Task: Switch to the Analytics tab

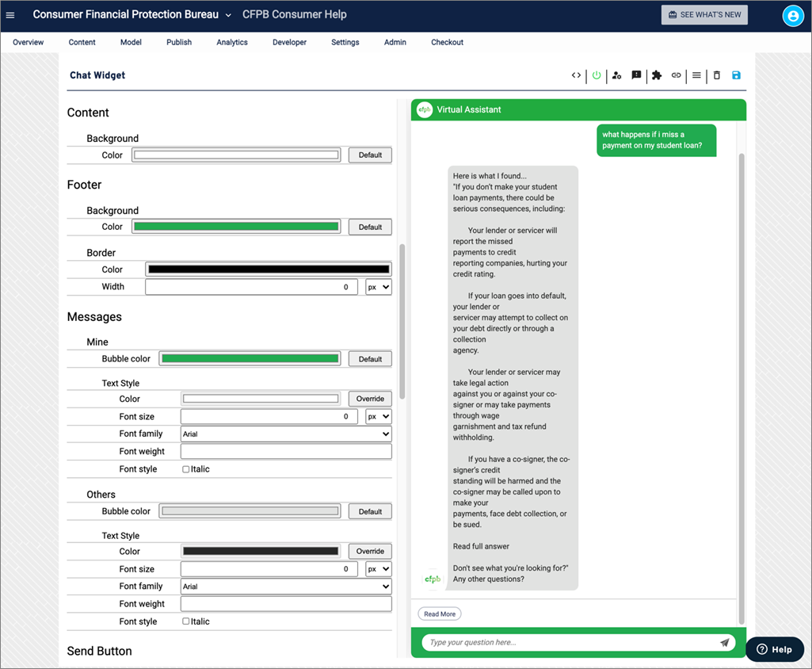Action: pos(232,42)
